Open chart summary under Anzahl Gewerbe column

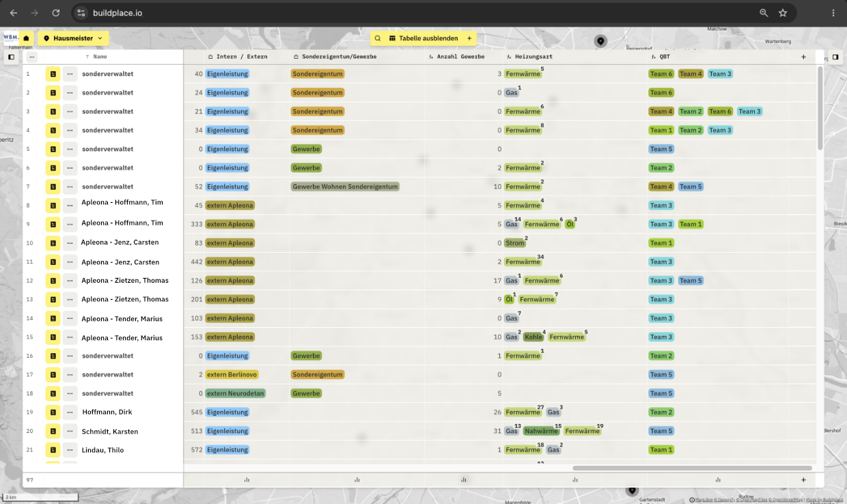pyautogui.click(x=464, y=480)
